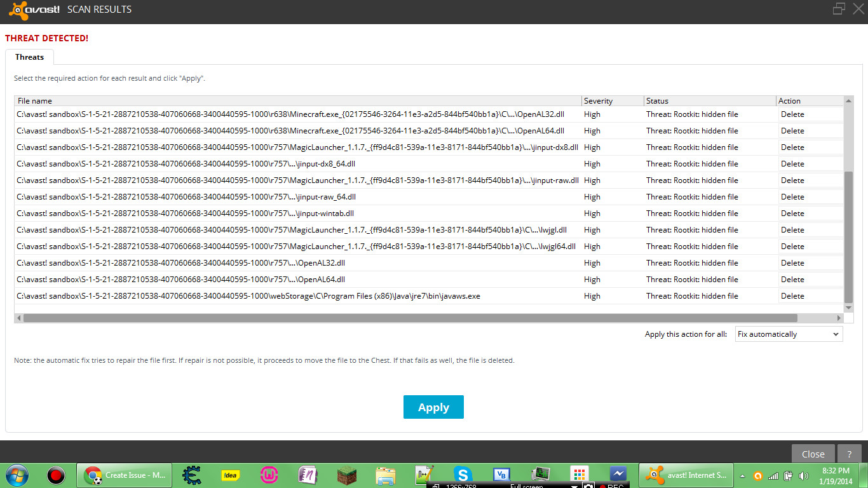Launch the Idea app from taskbar

tap(229, 475)
